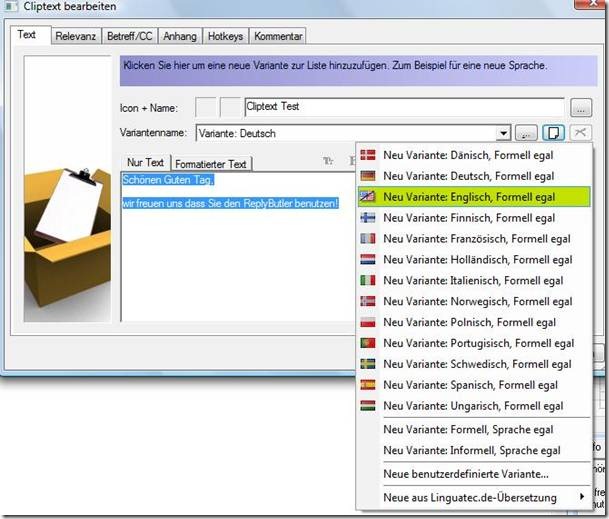Viewport: 609px width, 519px height.
Task: Click the ellipsis button beside Variantenname dropdown
Action: coord(526,133)
